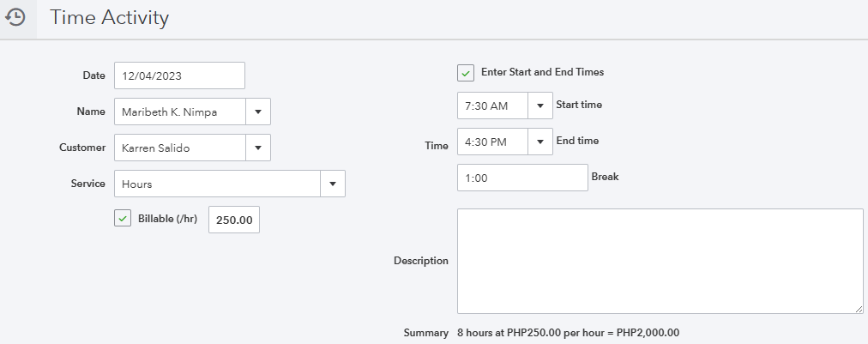Click the 4:30 PM end time field
This screenshot has height=344, width=868.
tap(492, 142)
